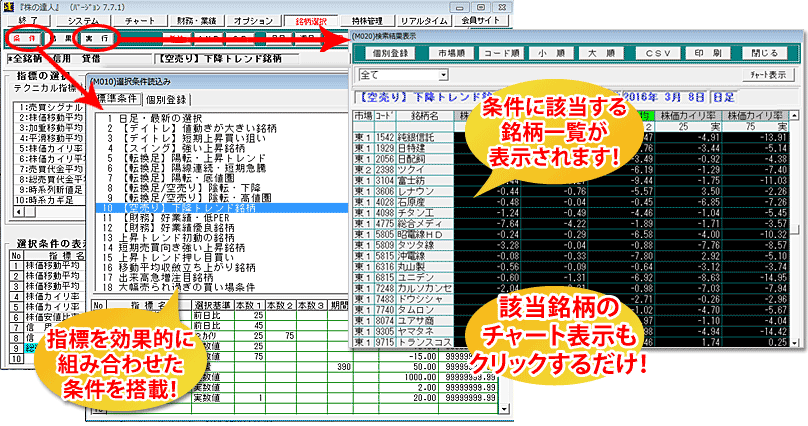Sort results with 市場順 button
This screenshot has width=808, height=426.
pos(452,53)
